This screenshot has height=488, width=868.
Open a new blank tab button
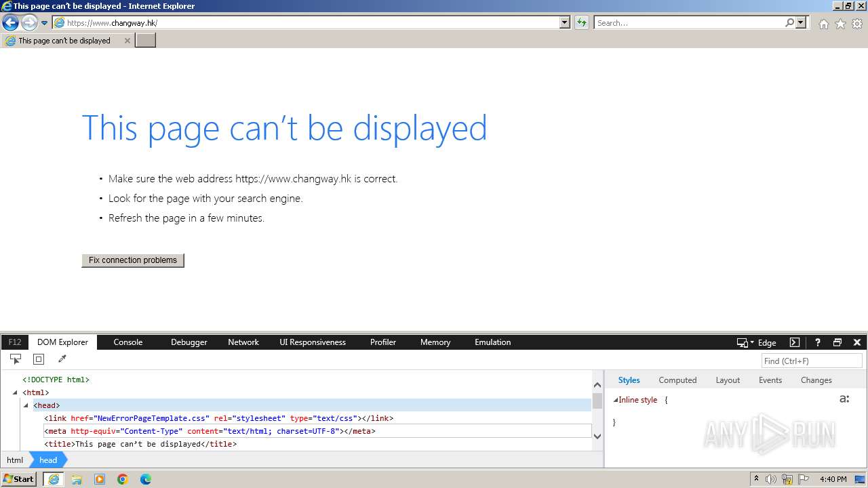(x=146, y=40)
